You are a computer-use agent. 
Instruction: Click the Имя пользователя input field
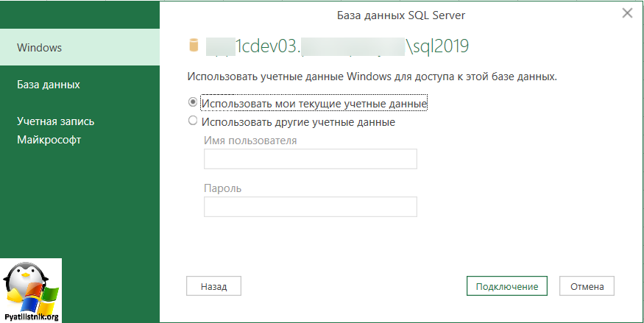click(x=311, y=159)
